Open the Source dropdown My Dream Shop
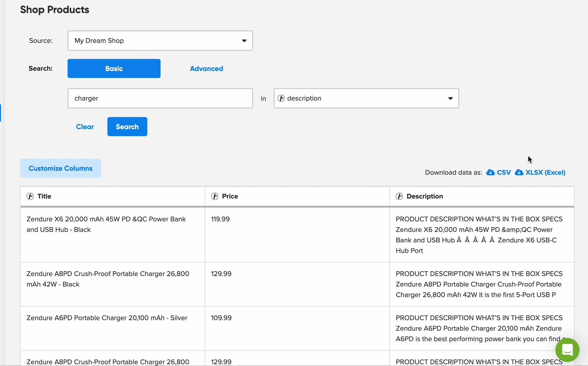Image resolution: width=588 pixels, height=366 pixels. click(160, 41)
